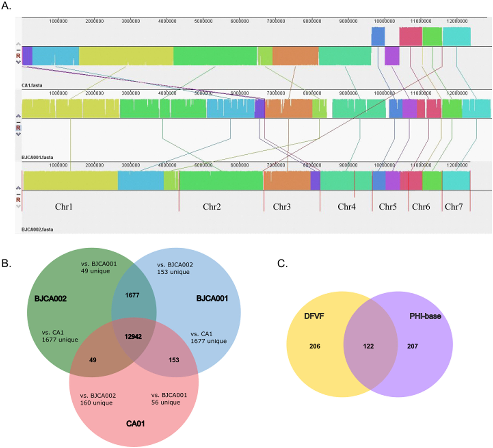The image size is (493, 448).
Task: Click the 12942 center of Venn diagram
Action: [133, 337]
